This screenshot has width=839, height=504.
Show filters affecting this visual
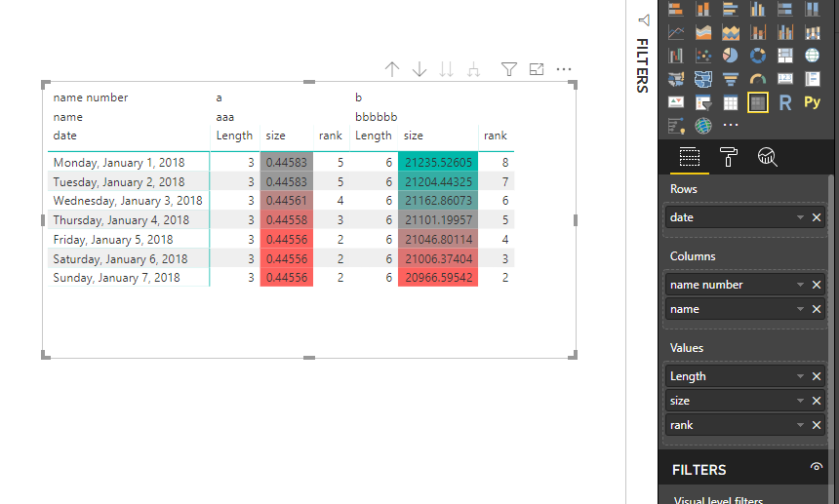pos(509,69)
